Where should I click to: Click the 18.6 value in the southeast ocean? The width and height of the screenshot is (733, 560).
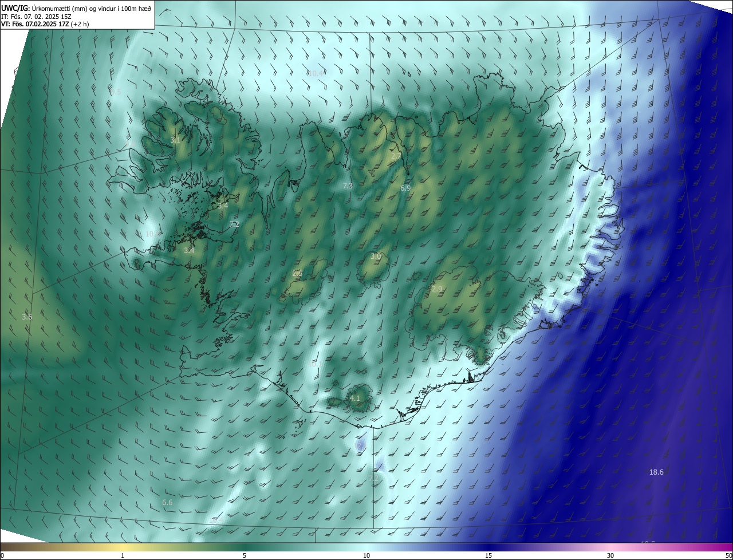[x=656, y=472]
